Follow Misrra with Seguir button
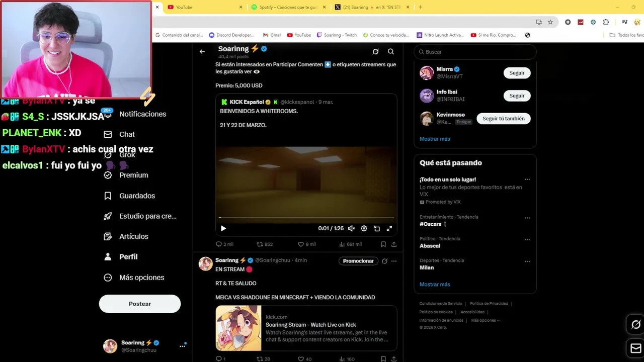Viewport: 644px width, 362px height. click(x=517, y=73)
